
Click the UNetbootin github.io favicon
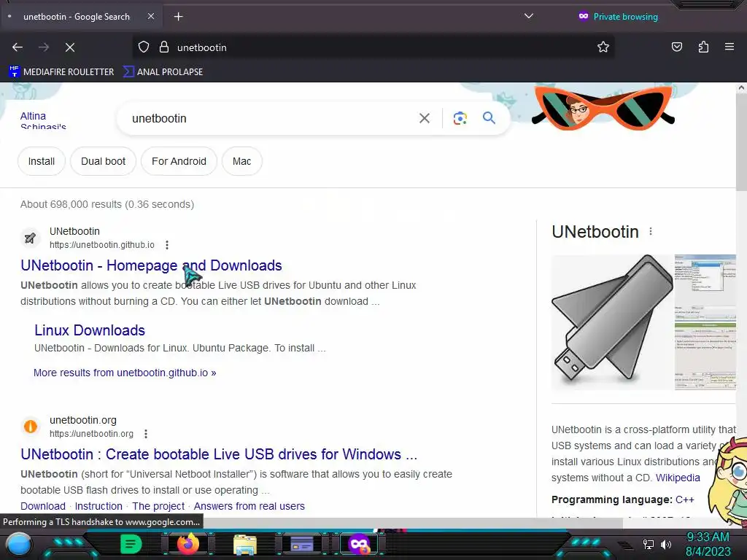point(30,238)
